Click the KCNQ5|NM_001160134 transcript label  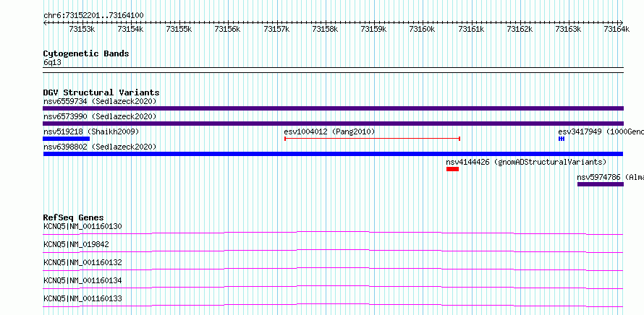pyautogui.click(x=82, y=280)
